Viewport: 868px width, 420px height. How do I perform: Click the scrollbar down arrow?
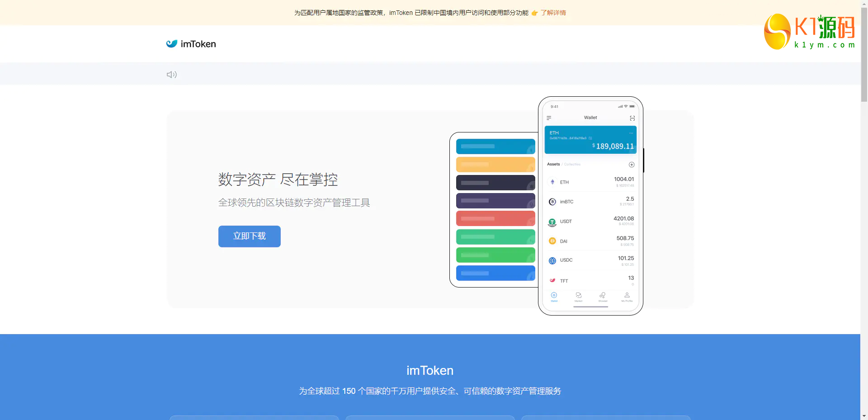(x=864, y=416)
